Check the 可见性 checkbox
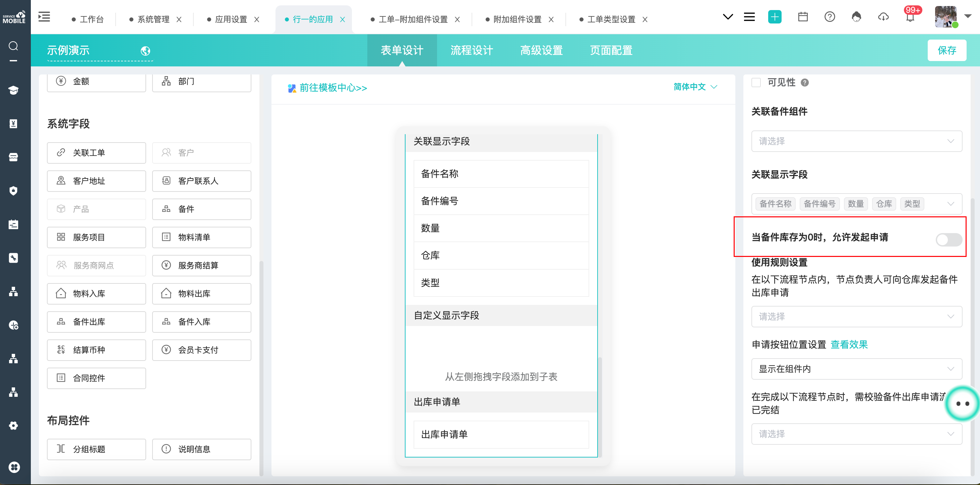 click(x=756, y=83)
